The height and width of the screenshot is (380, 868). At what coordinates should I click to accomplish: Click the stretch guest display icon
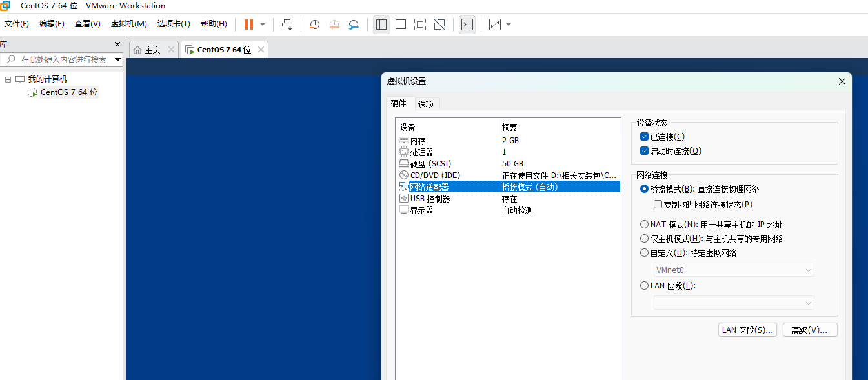[x=495, y=25]
